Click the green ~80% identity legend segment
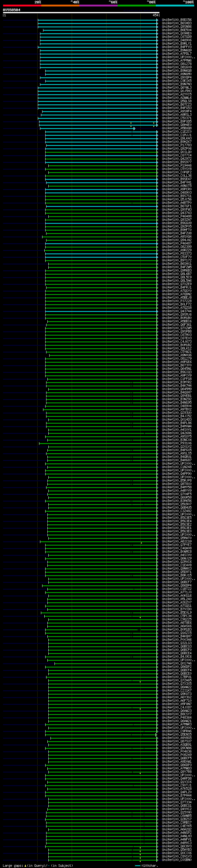This screenshot has height=868, width=197. tap(137, 6)
